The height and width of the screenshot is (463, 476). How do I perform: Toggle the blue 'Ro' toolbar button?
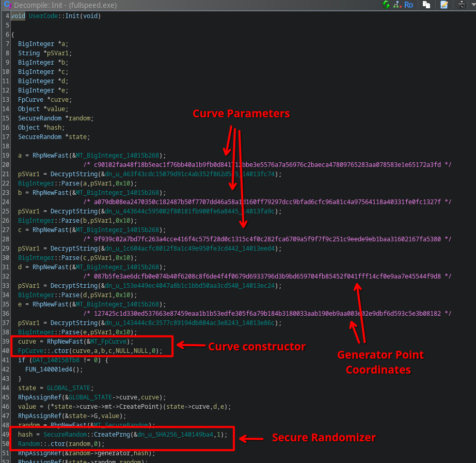tap(408, 5)
